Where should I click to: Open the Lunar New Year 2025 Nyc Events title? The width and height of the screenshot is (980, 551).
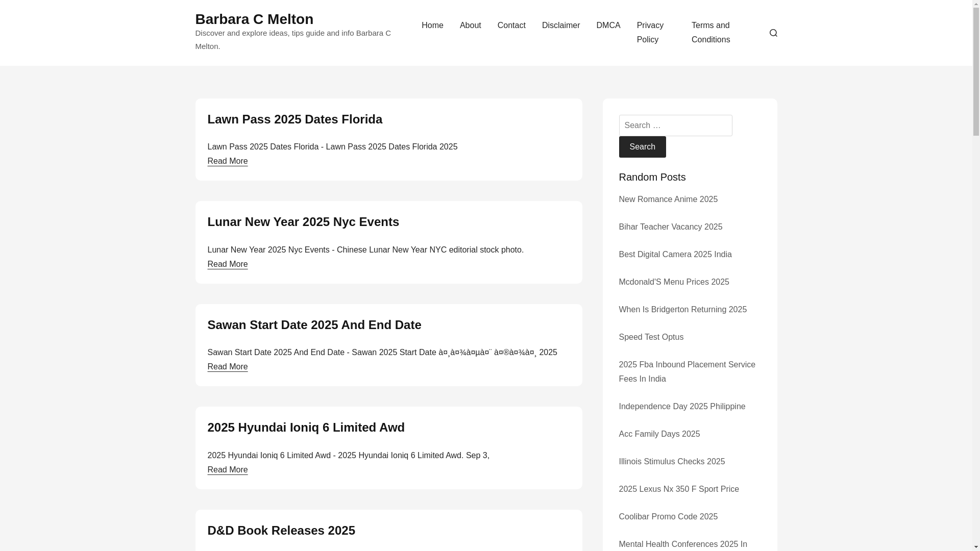[x=303, y=222]
